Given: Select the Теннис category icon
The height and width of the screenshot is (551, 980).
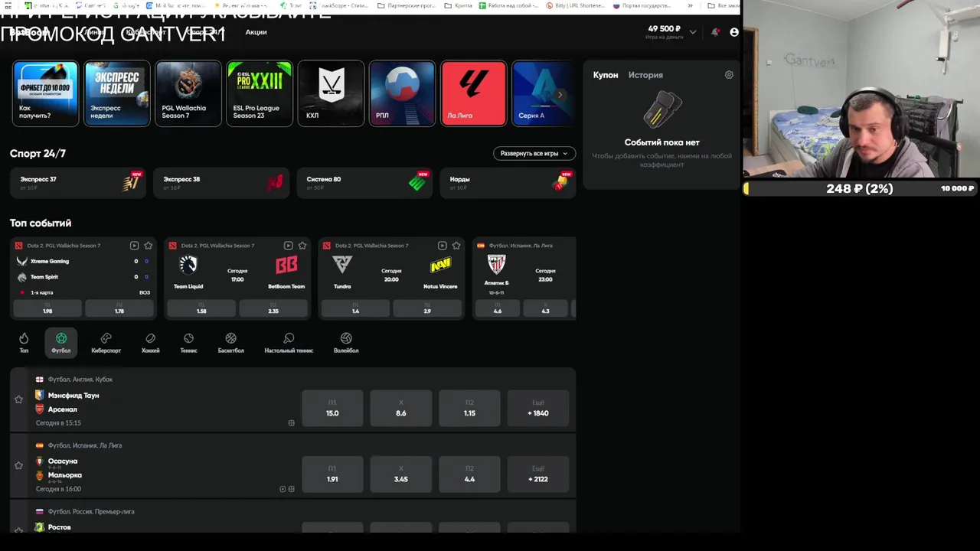Looking at the screenshot, I should pyautogui.click(x=188, y=342).
